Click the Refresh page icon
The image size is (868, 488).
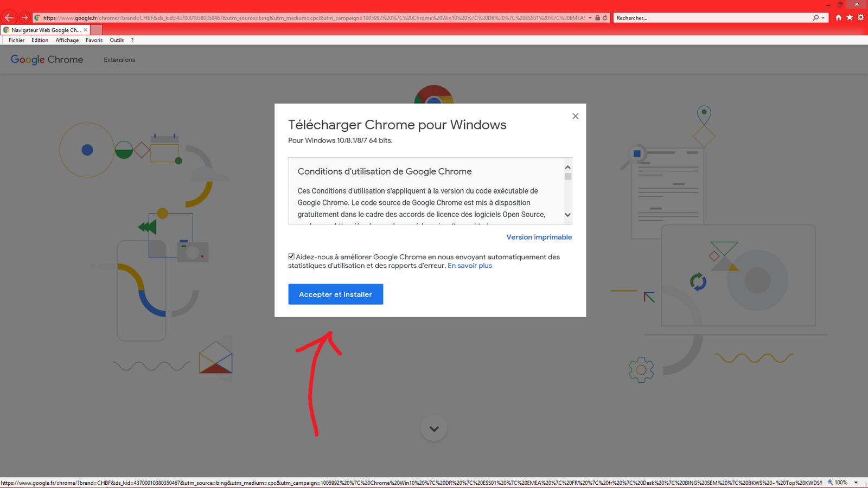[605, 18]
